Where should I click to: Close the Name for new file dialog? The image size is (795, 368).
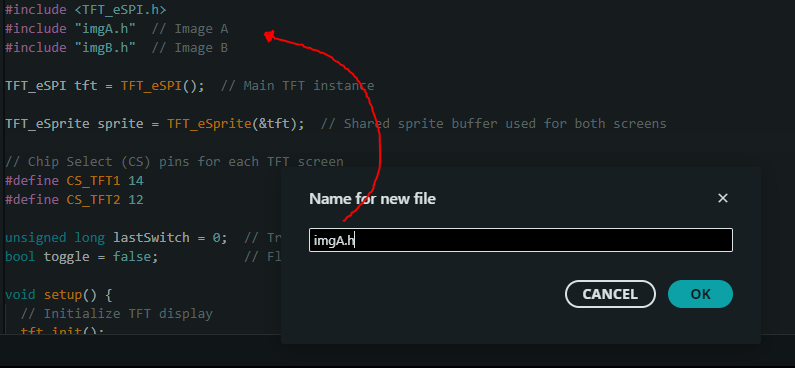point(722,198)
